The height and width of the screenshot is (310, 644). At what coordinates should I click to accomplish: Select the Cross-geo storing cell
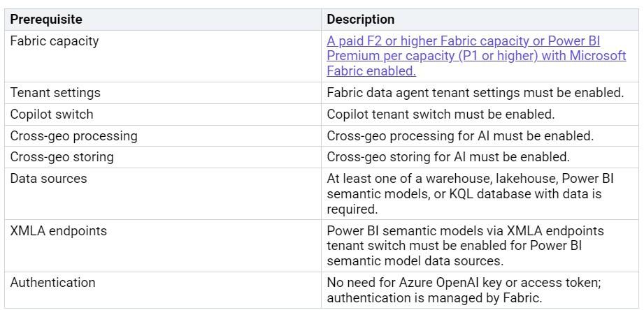coord(62,157)
